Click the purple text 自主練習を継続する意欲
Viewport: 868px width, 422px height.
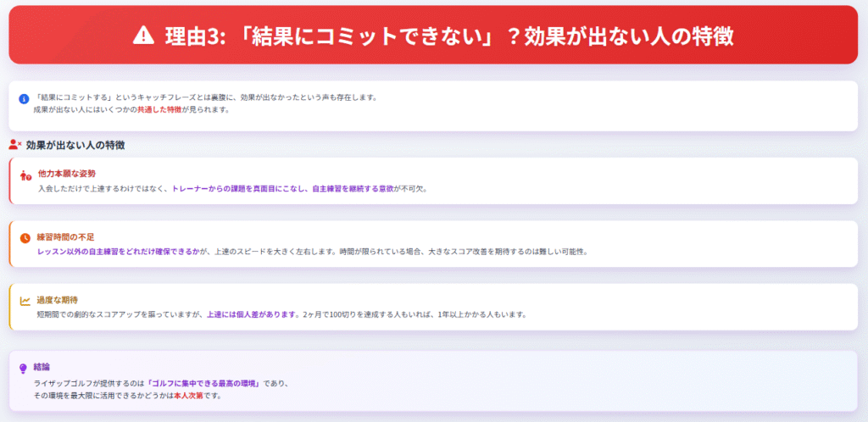pos(353,189)
